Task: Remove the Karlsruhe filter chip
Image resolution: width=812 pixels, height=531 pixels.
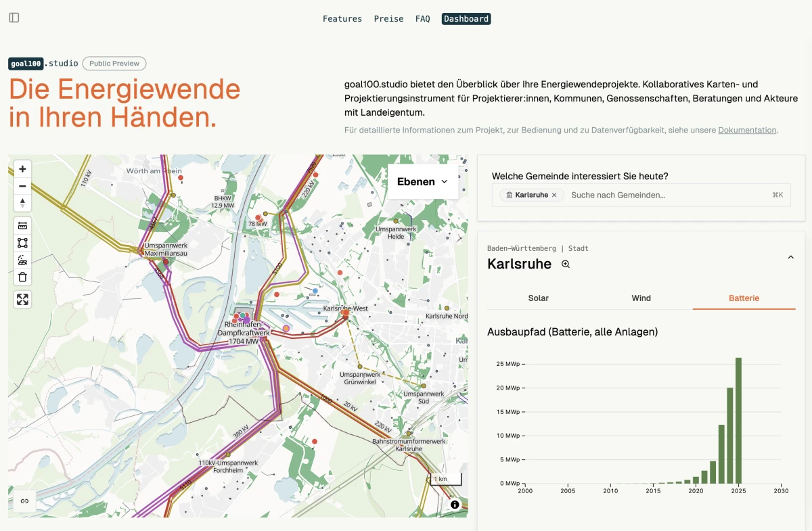Action: [x=554, y=195]
